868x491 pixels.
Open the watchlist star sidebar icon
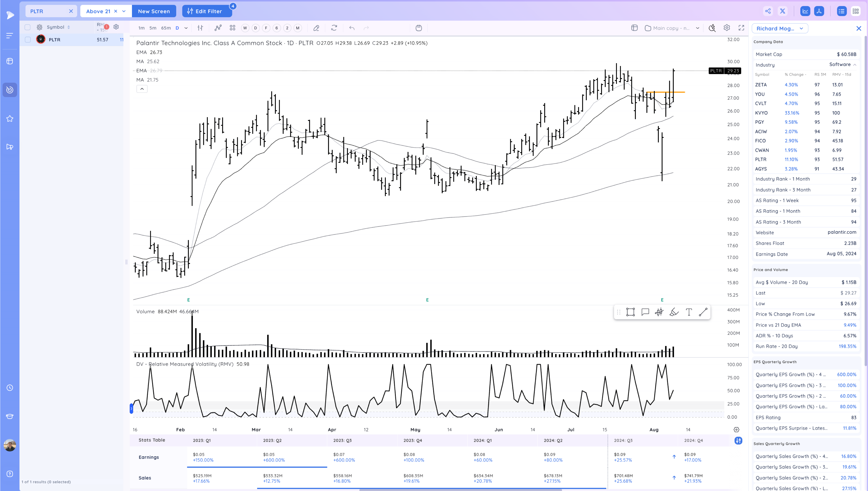(x=10, y=118)
